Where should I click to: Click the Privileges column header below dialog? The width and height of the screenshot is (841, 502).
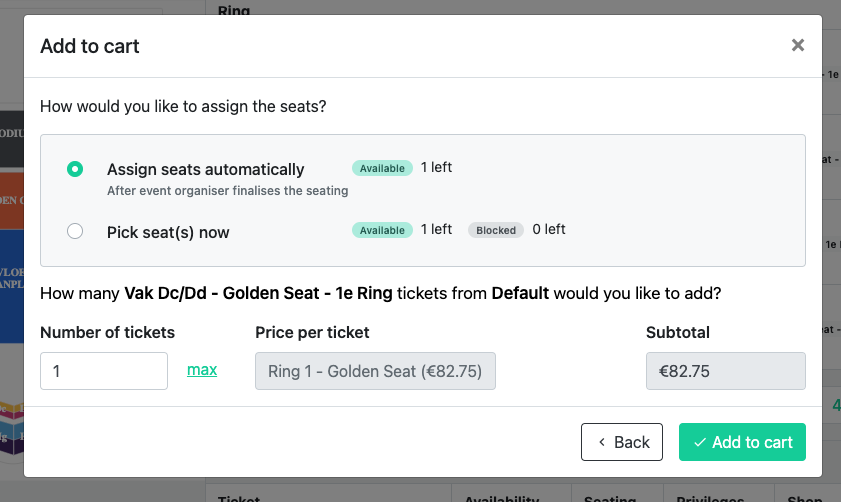[710, 499]
